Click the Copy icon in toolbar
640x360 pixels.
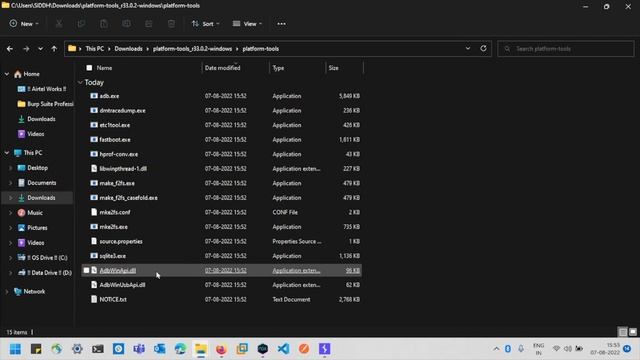coord(81,24)
